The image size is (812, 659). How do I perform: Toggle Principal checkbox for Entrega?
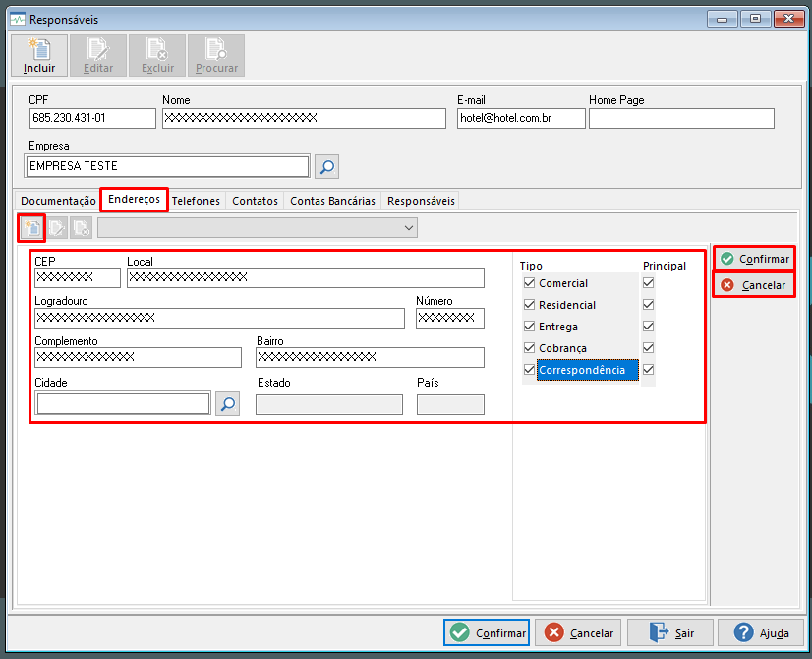648,327
